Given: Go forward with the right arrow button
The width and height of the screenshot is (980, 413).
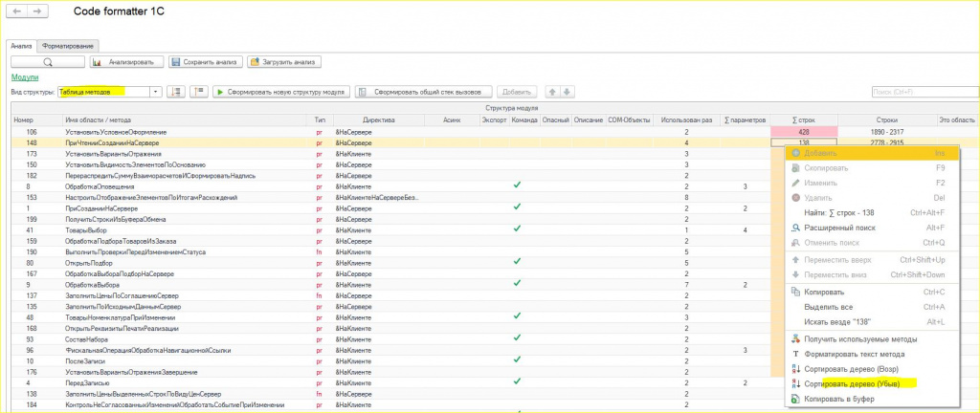Looking at the screenshot, I should pyautogui.click(x=37, y=11).
